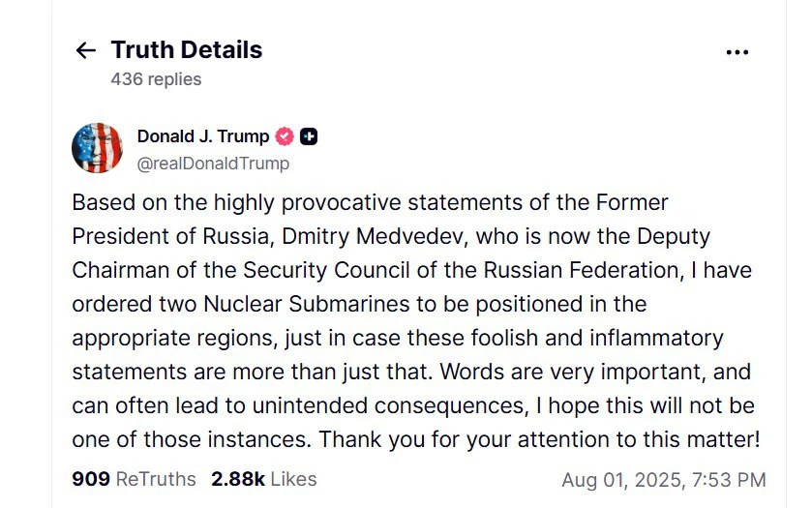Open Donald J. Trump display name

coord(203,136)
